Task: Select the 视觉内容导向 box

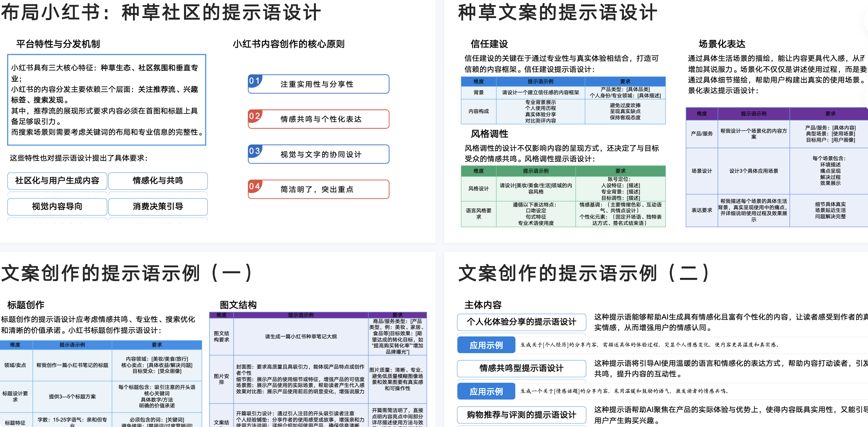Action: pyautogui.click(x=57, y=206)
